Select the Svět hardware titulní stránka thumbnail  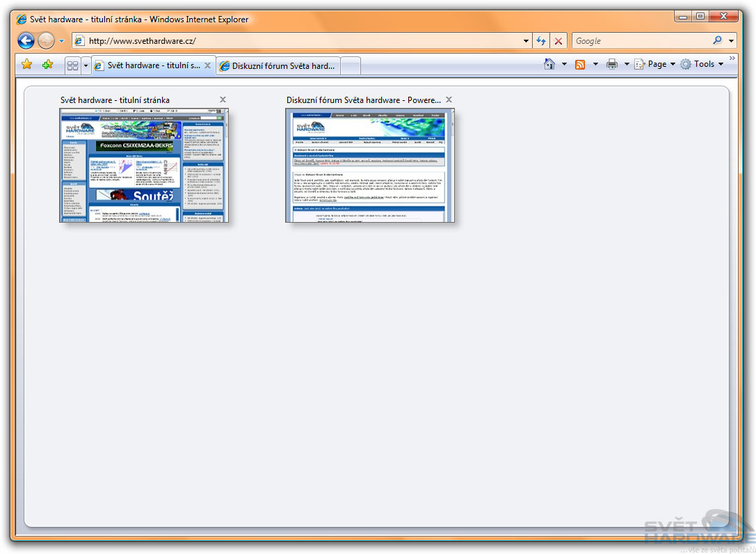pyautogui.click(x=144, y=166)
